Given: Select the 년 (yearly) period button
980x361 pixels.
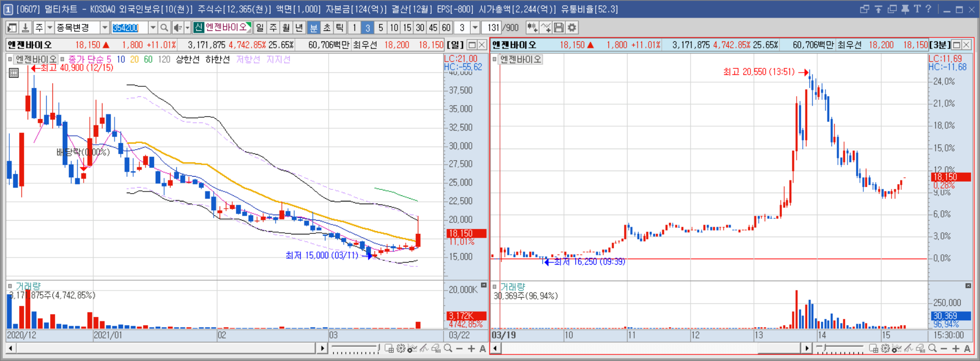Looking at the screenshot, I should [299, 28].
